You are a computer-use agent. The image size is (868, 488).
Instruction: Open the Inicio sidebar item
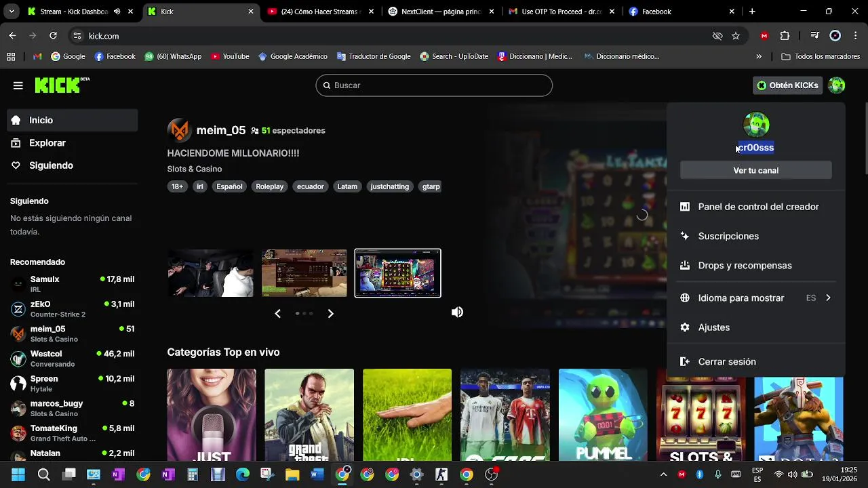pos(73,120)
